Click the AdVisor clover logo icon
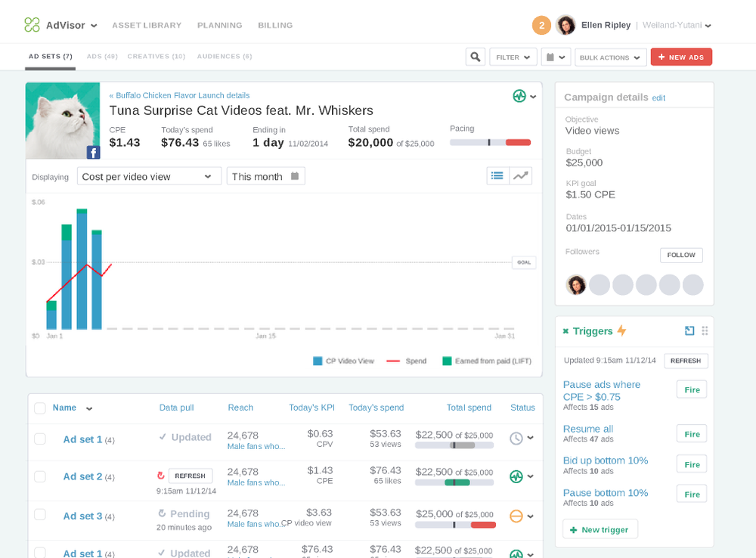Screen dimensions: 756x558 click(32, 25)
